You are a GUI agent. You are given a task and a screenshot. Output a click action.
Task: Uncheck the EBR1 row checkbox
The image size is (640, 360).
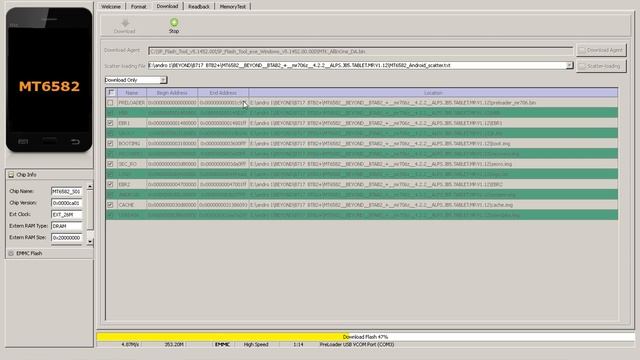(x=110, y=123)
